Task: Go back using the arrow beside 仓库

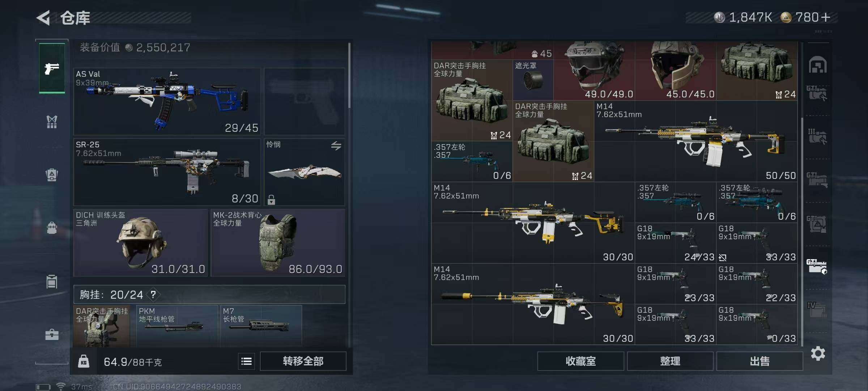Action: pyautogui.click(x=43, y=18)
